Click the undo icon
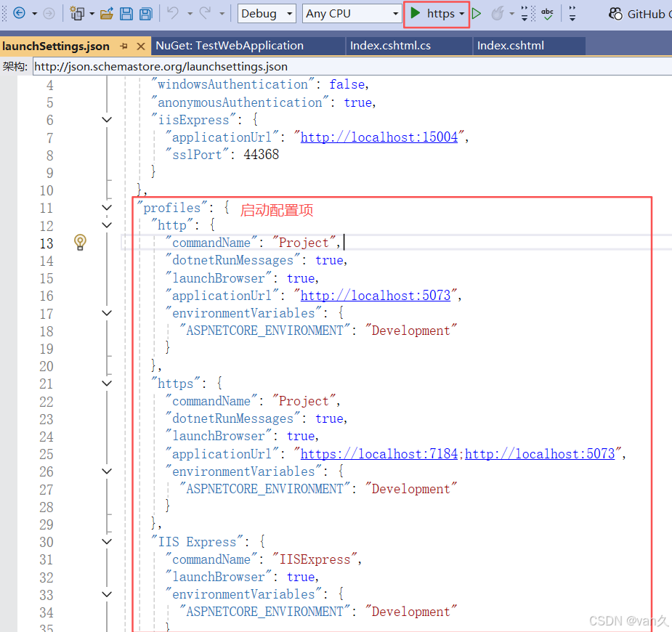Viewport: 672px width, 632px height. click(x=173, y=13)
